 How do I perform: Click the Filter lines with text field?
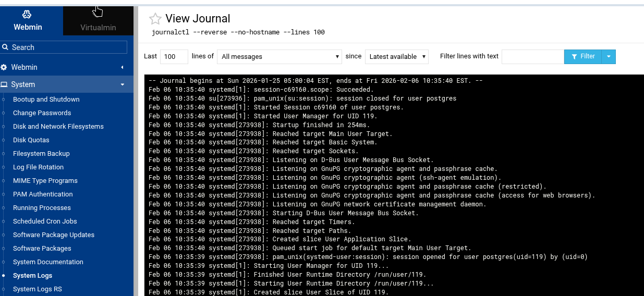pyautogui.click(x=532, y=56)
